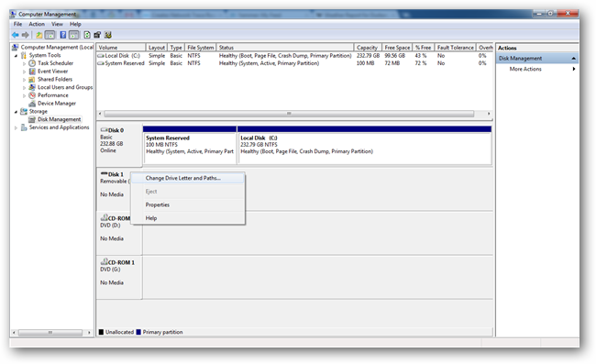Click the black Properties icon after Refresh
Image resolution: width=596 pixels, height=364 pixels.
pyautogui.click(x=97, y=35)
